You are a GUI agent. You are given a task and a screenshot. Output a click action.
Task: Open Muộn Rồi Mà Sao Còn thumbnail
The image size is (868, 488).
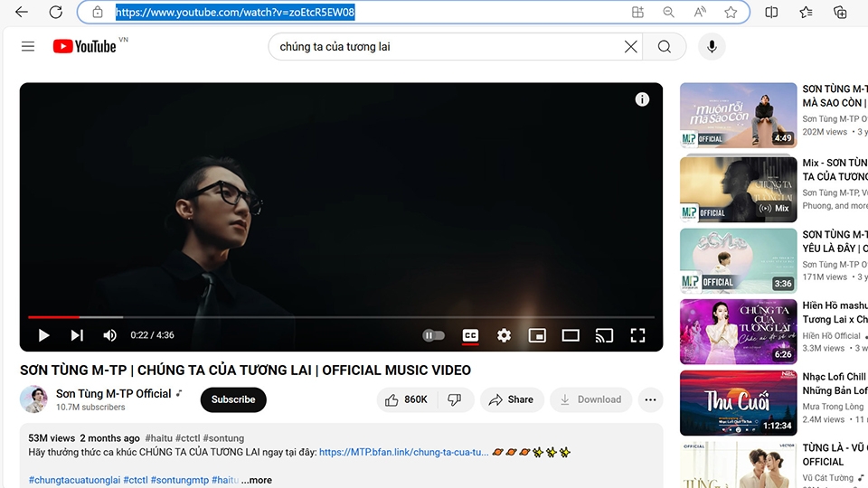tap(738, 115)
